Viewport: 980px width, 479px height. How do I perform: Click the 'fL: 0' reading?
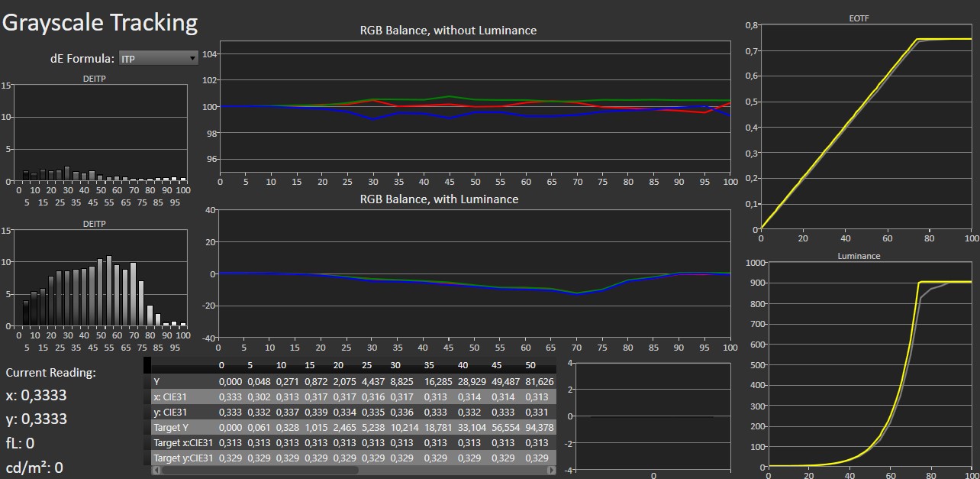(x=20, y=443)
